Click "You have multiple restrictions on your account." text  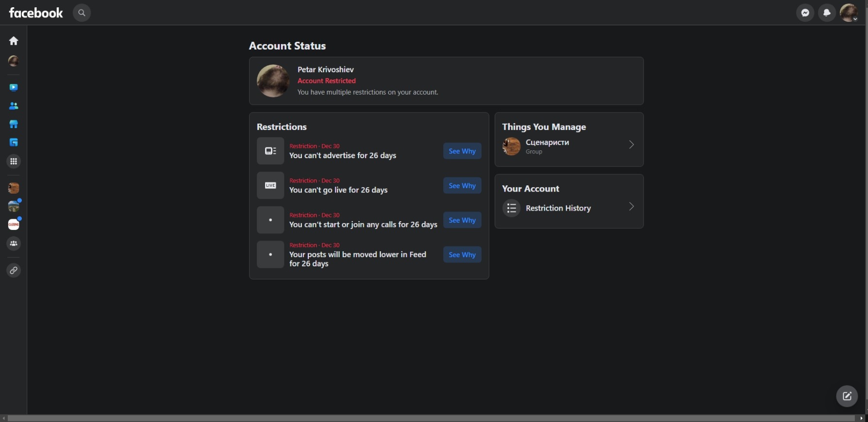(x=368, y=92)
